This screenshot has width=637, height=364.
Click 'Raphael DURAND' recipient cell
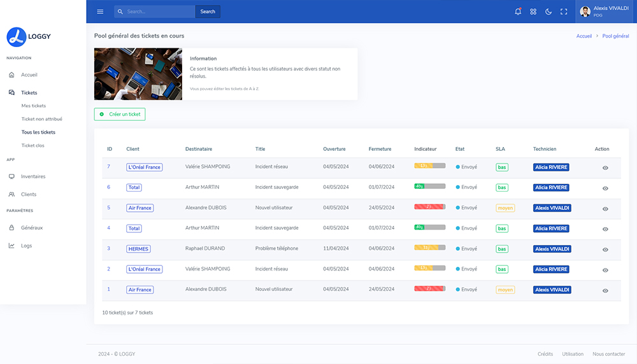pos(205,248)
